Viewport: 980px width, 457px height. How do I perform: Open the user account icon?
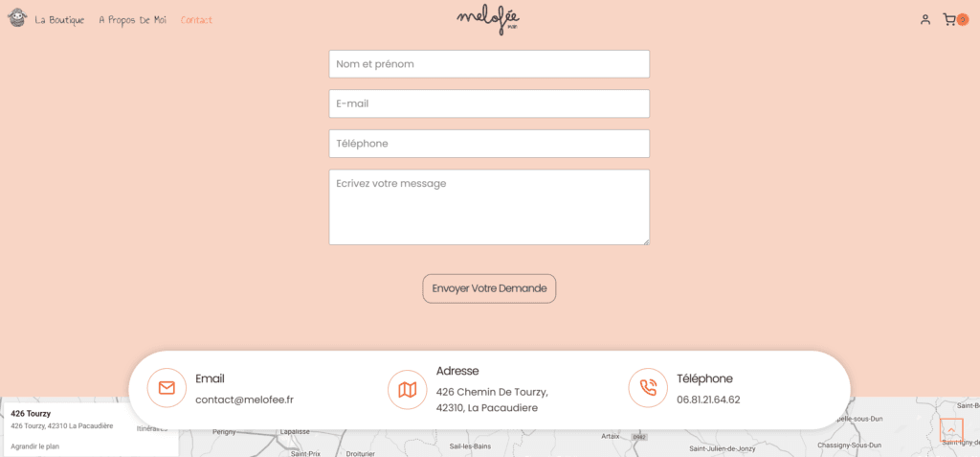click(x=925, y=20)
